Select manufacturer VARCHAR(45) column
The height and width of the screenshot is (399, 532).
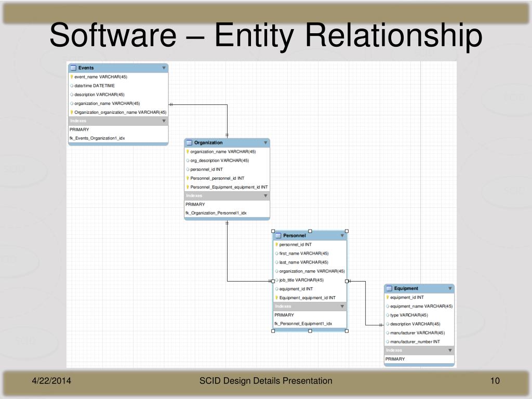coord(417,333)
